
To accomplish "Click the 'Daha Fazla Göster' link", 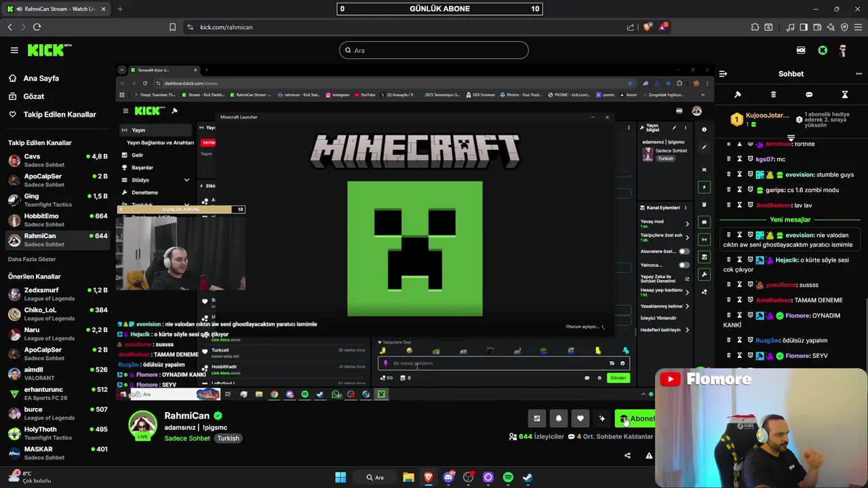I will (32, 259).
